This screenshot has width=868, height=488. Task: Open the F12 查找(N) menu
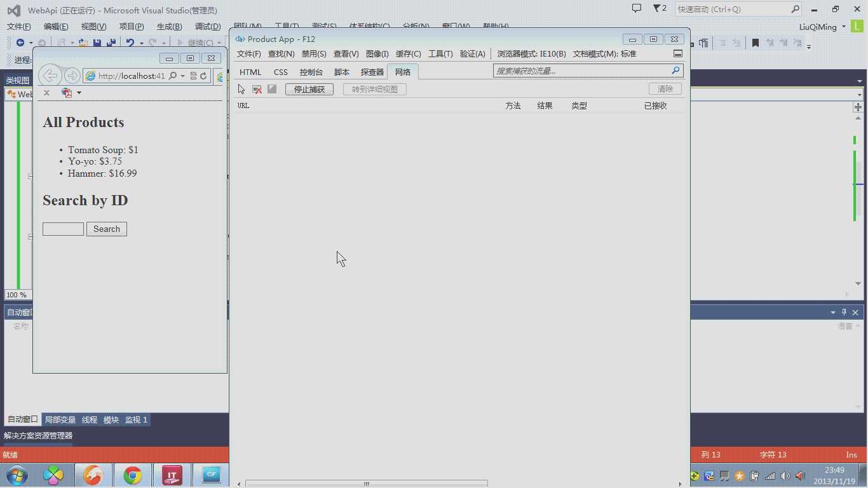click(281, 54)
